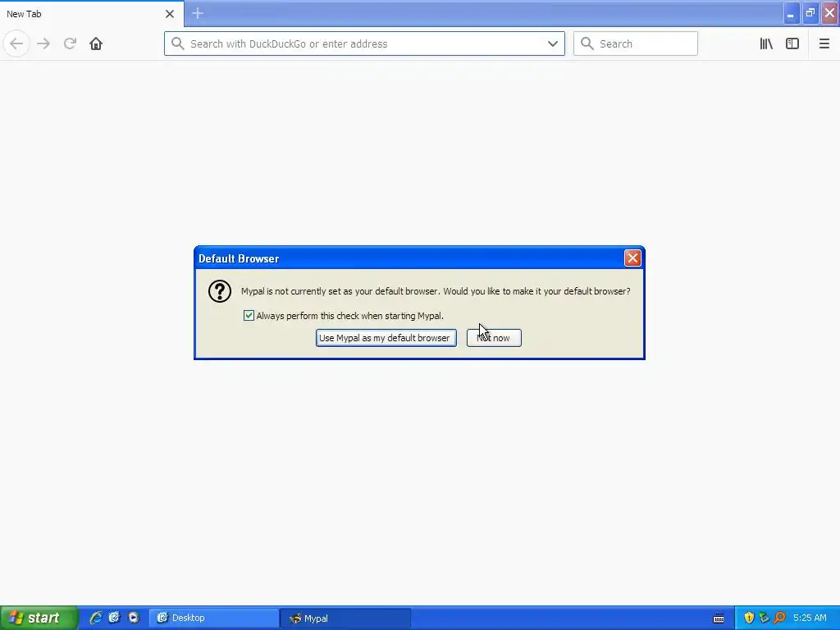
Task: Open the hamburger application menu
Action: (x=824, y=43)
